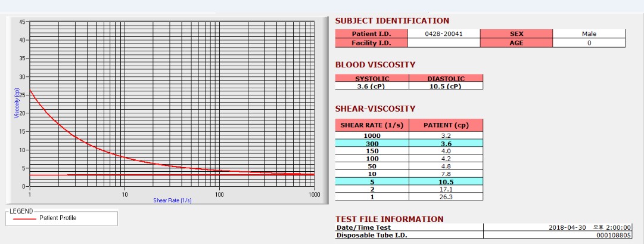Click the Patient Profile legend entry
The width and height of the screenshot is (644, 244).
click(x=58, y=218)
